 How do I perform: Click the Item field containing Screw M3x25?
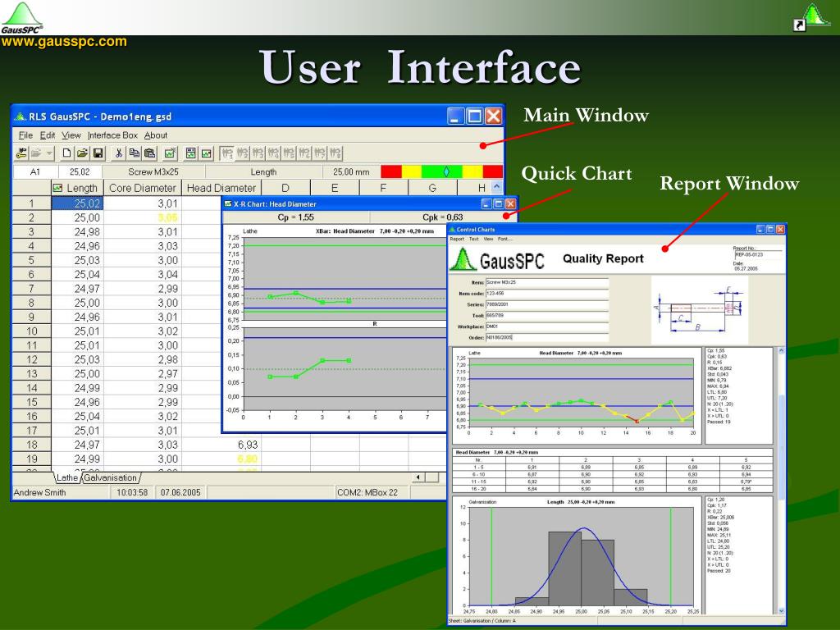[x=546, y=282]
